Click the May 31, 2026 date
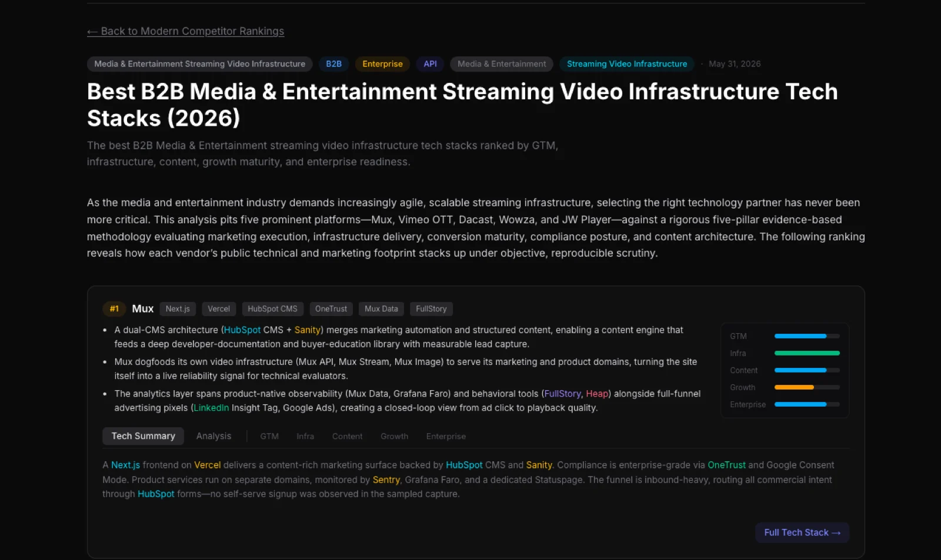This screenshot has height=560, width=941. [x=735, y=64]
